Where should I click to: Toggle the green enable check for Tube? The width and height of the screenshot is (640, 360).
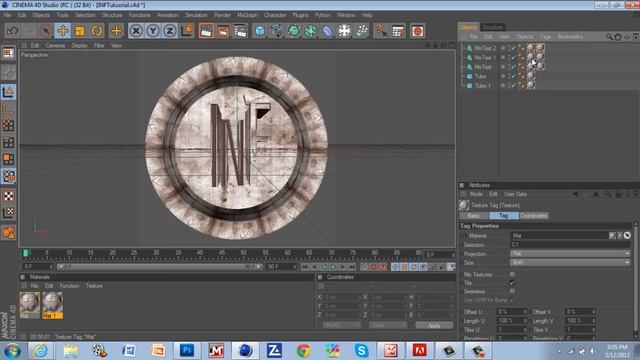point(513,76)
